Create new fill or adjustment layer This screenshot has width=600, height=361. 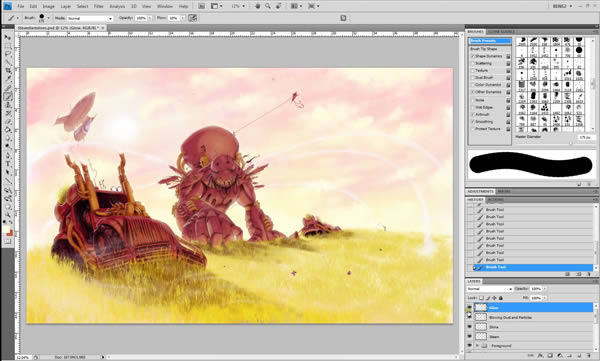560,356
